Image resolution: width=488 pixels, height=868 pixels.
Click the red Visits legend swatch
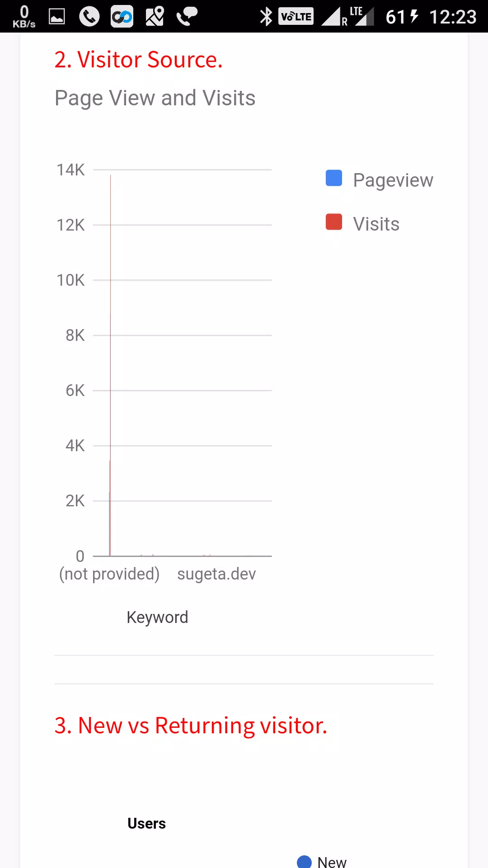[334, 222]
